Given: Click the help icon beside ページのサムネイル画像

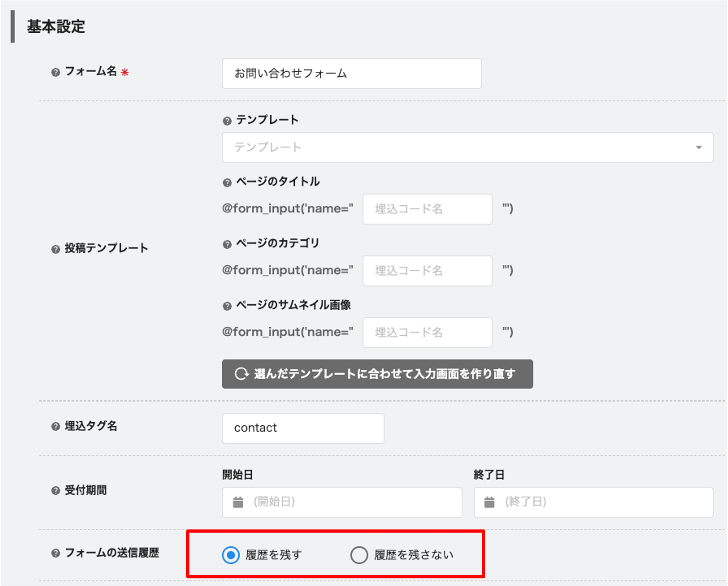Looking at the screenshot, I should (227, 306).
